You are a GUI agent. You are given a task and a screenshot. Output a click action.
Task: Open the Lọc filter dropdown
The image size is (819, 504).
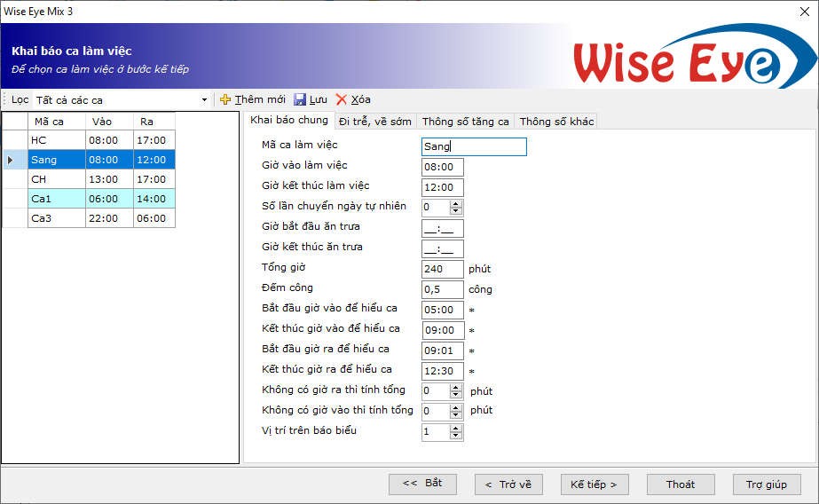pyautogui.click(x=204, y=100)
